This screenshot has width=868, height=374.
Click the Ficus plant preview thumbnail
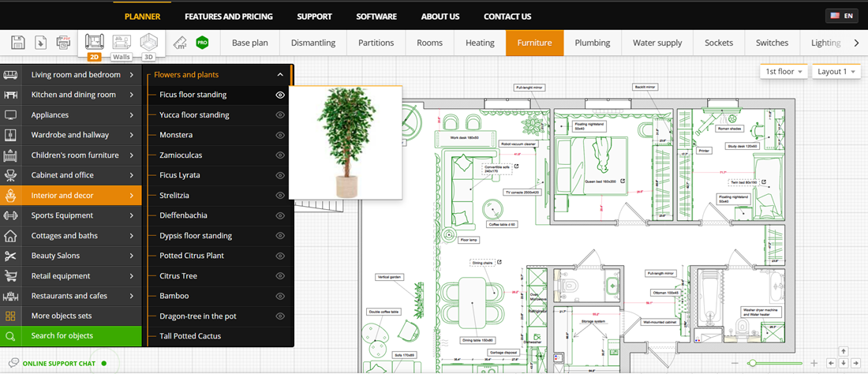coord(346,143)
